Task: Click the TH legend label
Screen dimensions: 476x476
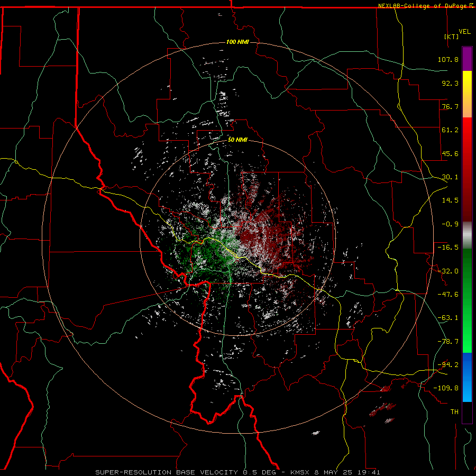Action: point(454,412)
